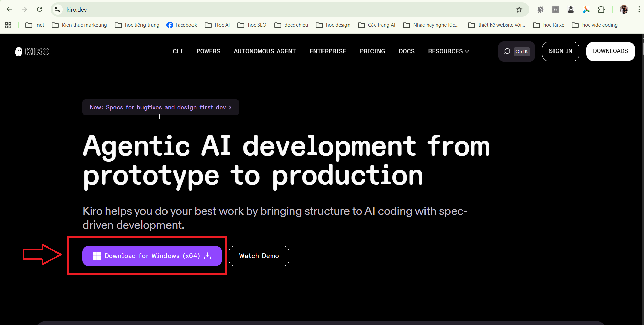Click the browser forward arrow
This screenshot has height=325, width=644.
24,9
